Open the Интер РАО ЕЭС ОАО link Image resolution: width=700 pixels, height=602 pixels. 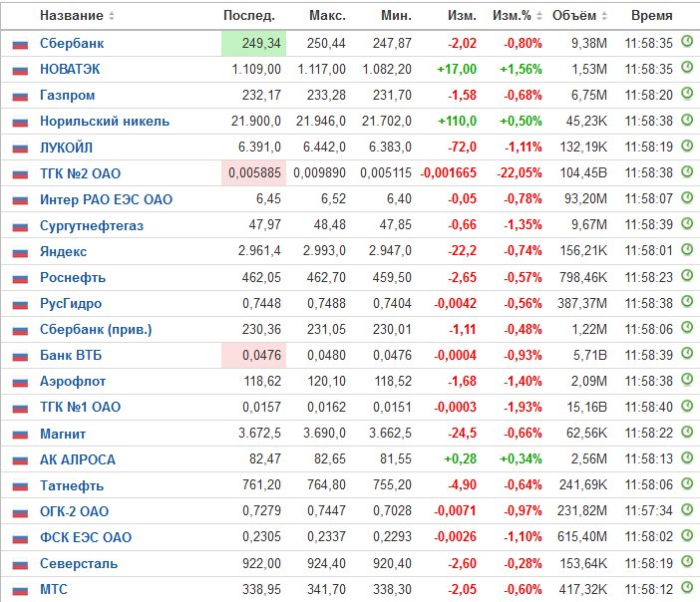coord(107,199)
